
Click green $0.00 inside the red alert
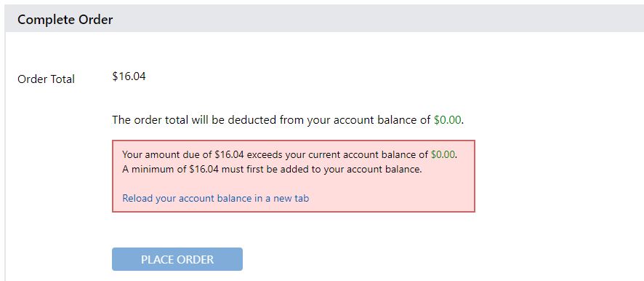[443, 154]
